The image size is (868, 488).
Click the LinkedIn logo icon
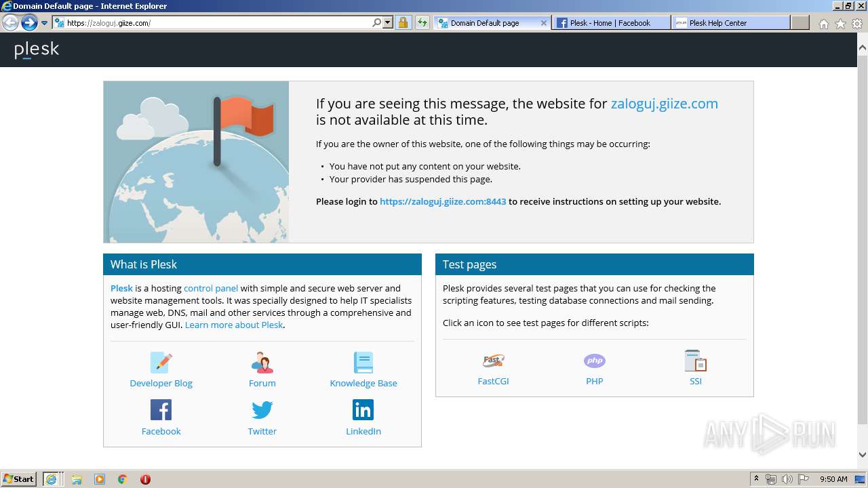(x=363, y=410)
